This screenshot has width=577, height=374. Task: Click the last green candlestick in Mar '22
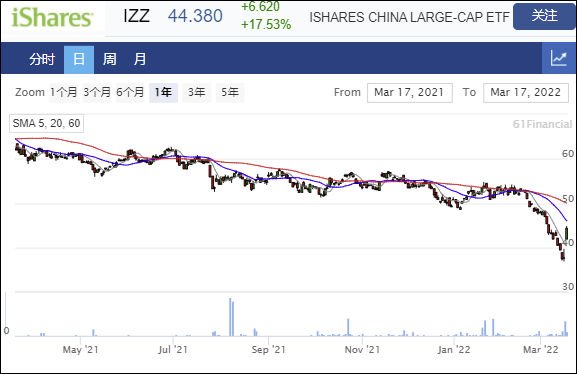(x=567, y=233)
